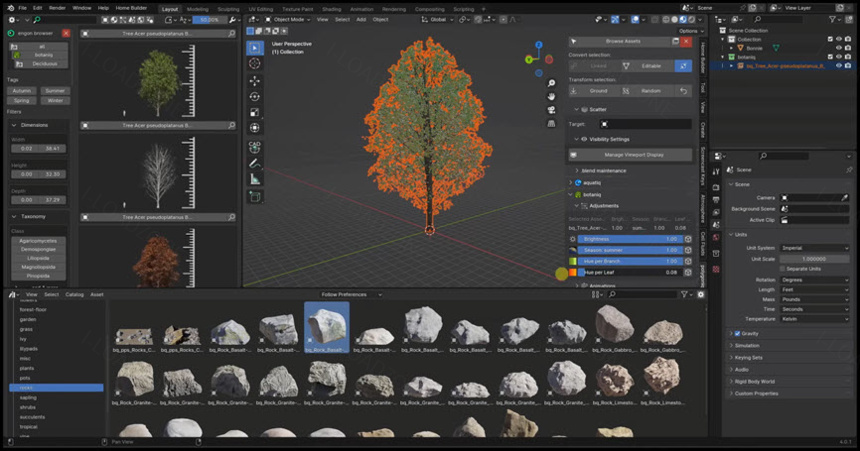
Task: Collapse the Scatter section
Action: coord(576,110)
